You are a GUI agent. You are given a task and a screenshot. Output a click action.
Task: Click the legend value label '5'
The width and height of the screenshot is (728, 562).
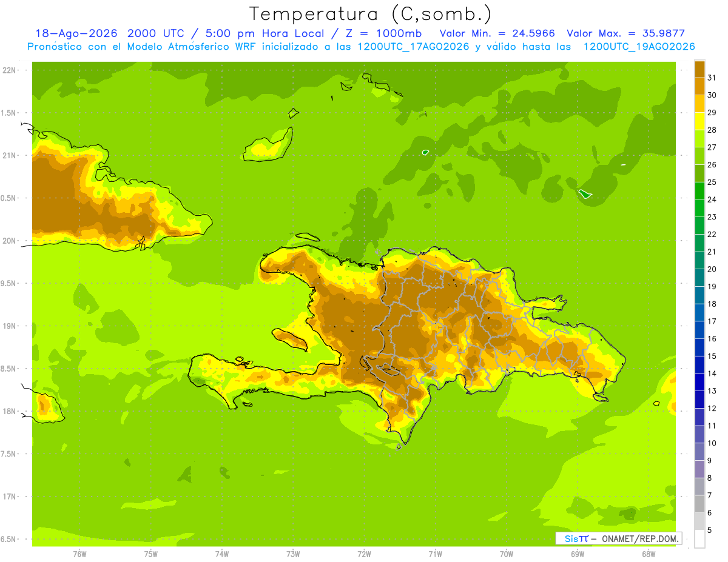tap(709, 530)
